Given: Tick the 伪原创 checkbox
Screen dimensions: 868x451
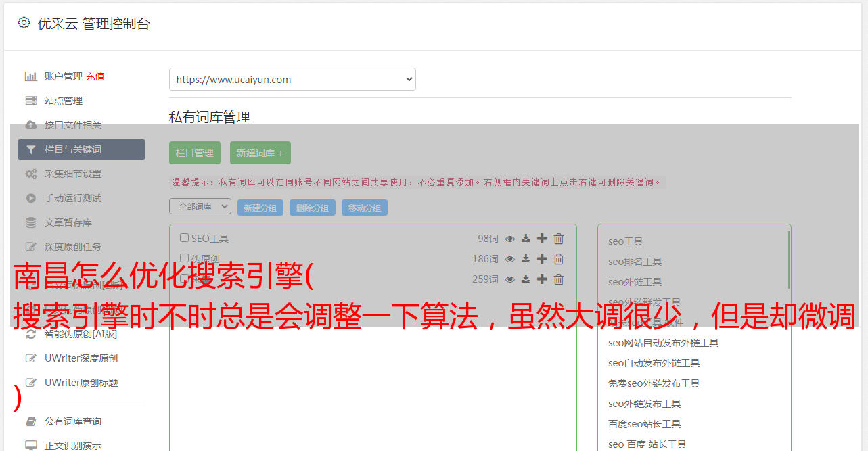Looking at the screenshot, I should pos(184,258).
